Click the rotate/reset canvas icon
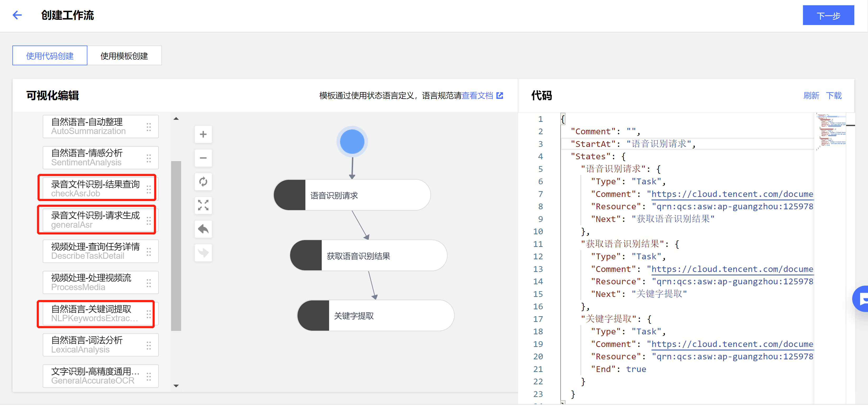868x407 pixels. point(203,182)
